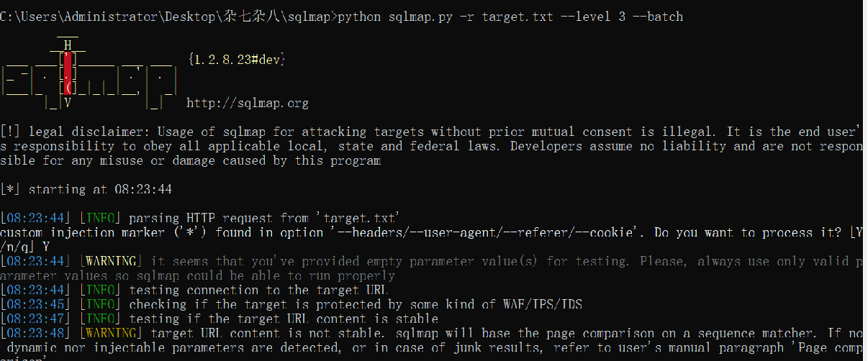Screen dimensions: 868x361
Task: Click the version string 1.2.8.23#dev
Action: coord(237,60)
